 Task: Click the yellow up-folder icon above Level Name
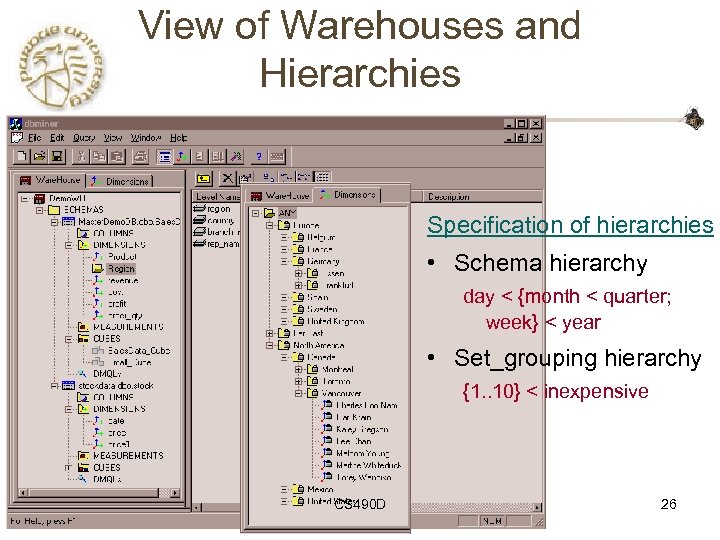click(x=204, y=178)
